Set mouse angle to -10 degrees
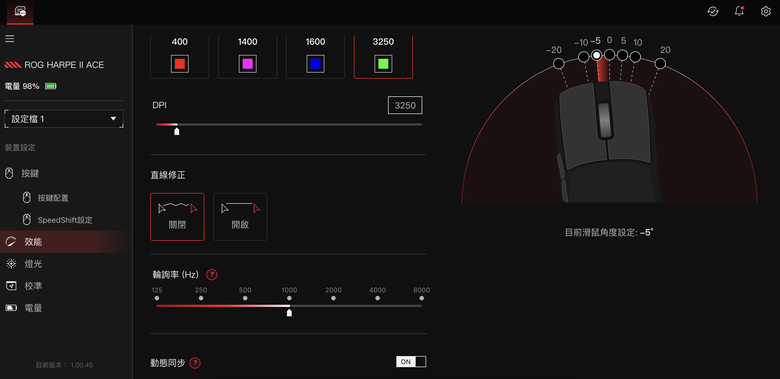Image resolution: width=780 pixels, height=379 pixels. point(584,57)
